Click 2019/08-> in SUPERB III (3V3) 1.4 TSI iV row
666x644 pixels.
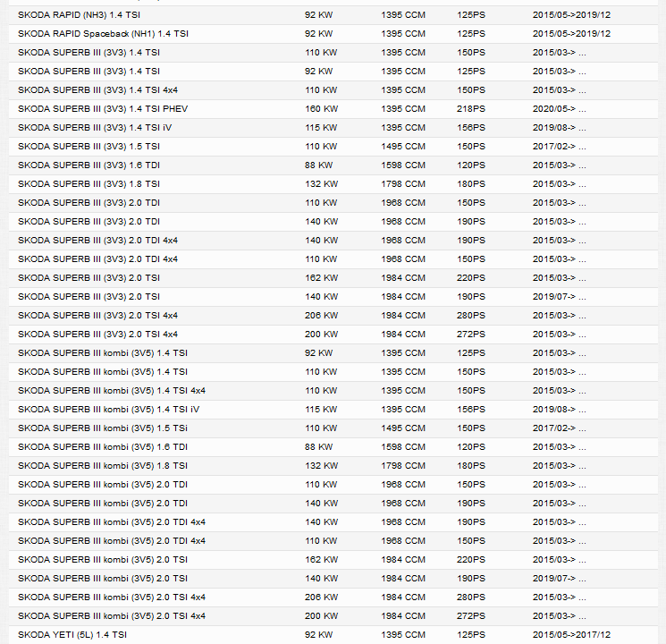(x=560, y=128)
